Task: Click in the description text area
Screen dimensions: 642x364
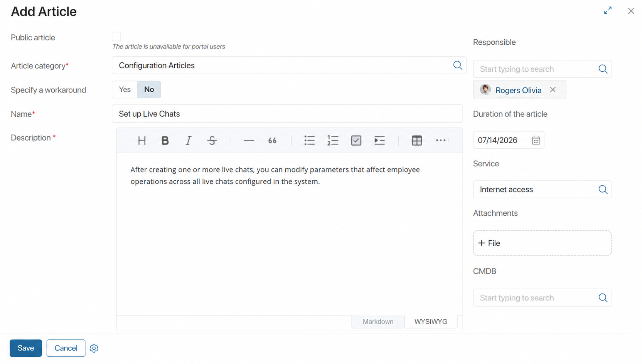Action: pyautogui.click(x=289, y=234)
